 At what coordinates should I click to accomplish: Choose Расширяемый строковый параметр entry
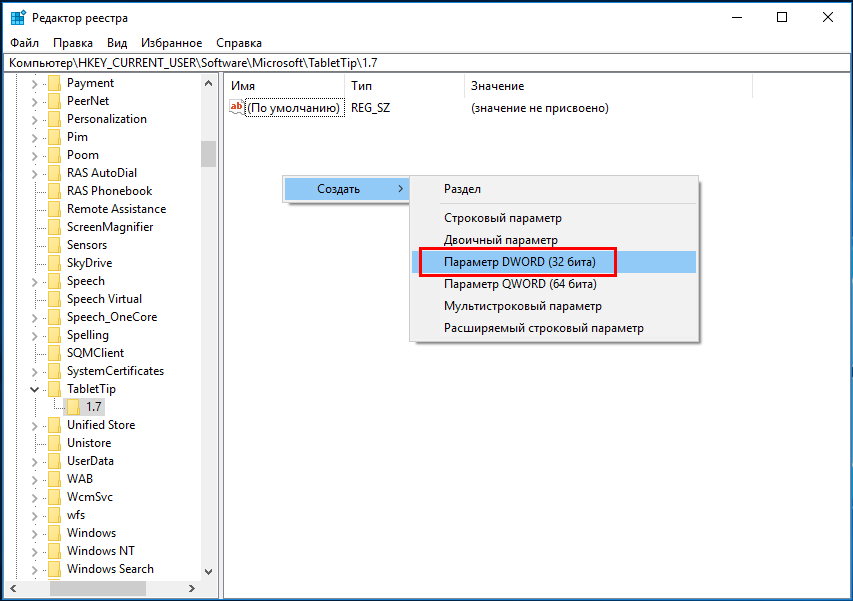[x=554, y=328]
